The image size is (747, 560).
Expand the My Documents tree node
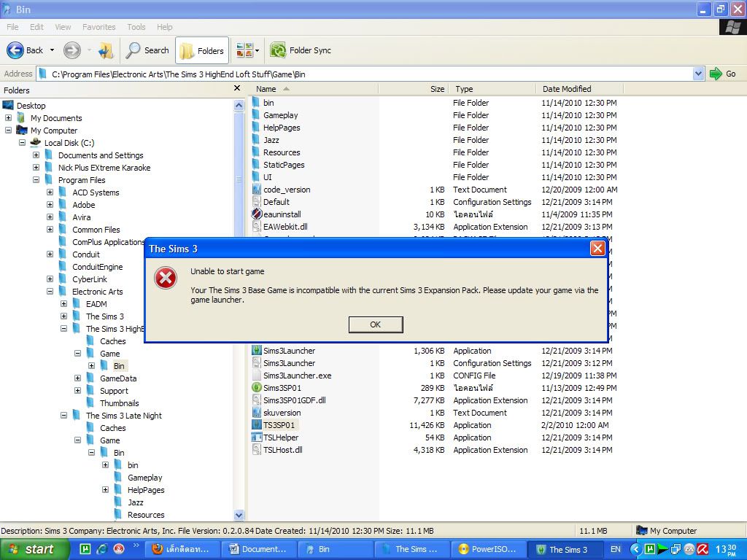click(x=9, y=117)
